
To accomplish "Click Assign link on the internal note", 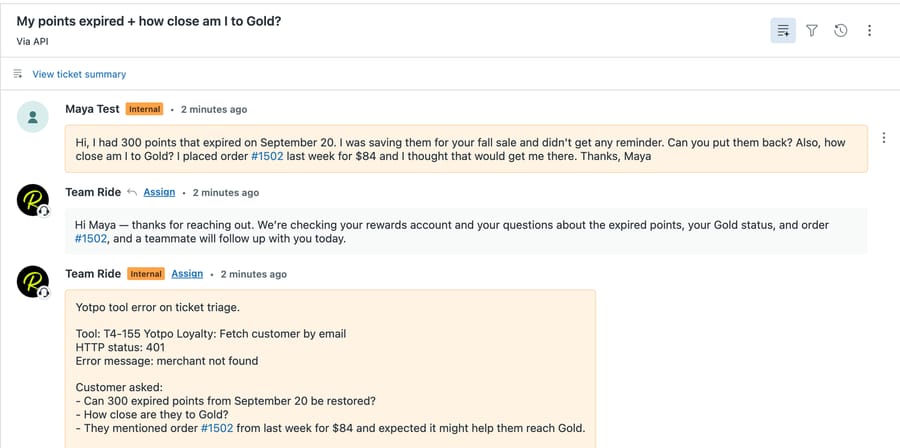I will tap(187, 274).
